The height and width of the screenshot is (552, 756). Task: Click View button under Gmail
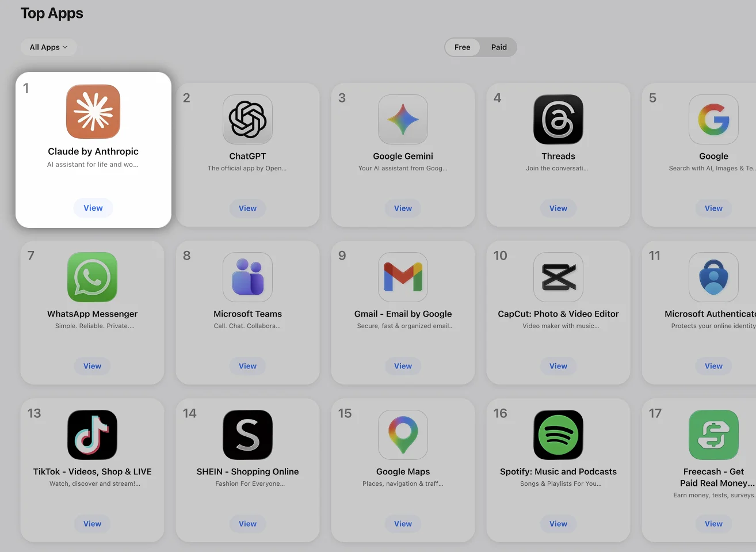(403, 366)
